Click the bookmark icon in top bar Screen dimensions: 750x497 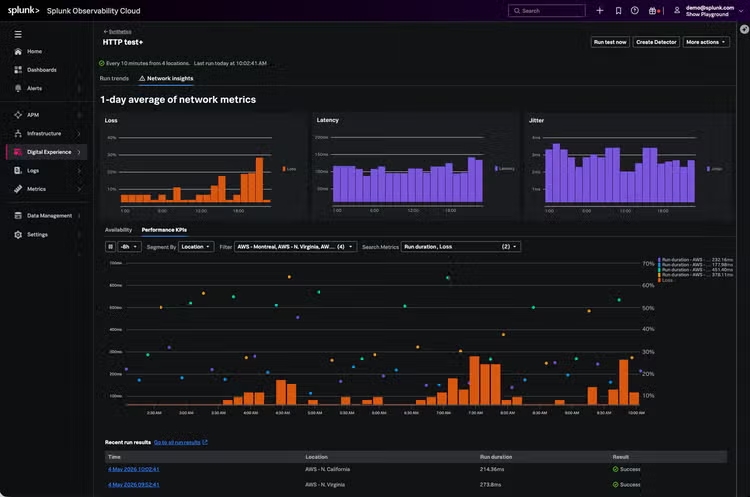coord(618,11)
